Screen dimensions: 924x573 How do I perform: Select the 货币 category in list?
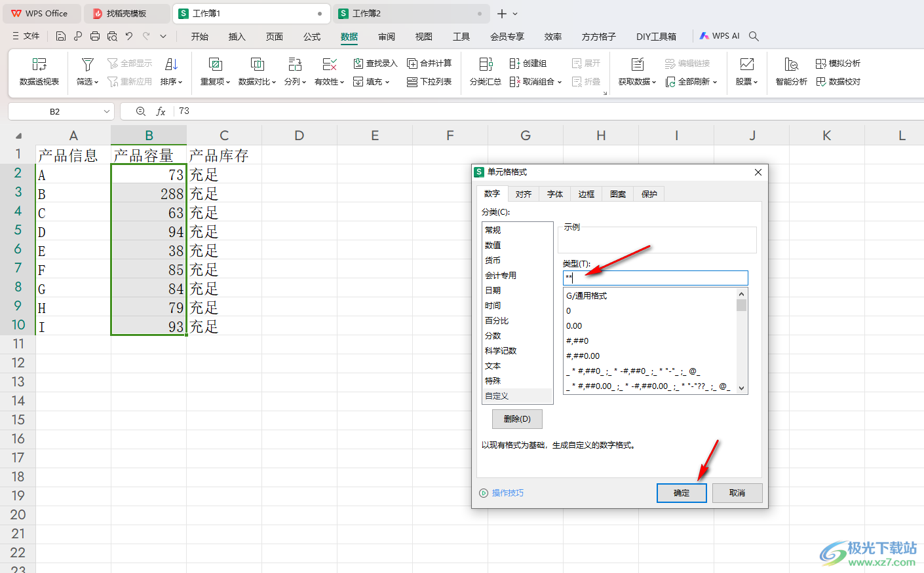[x=517, y=261]
